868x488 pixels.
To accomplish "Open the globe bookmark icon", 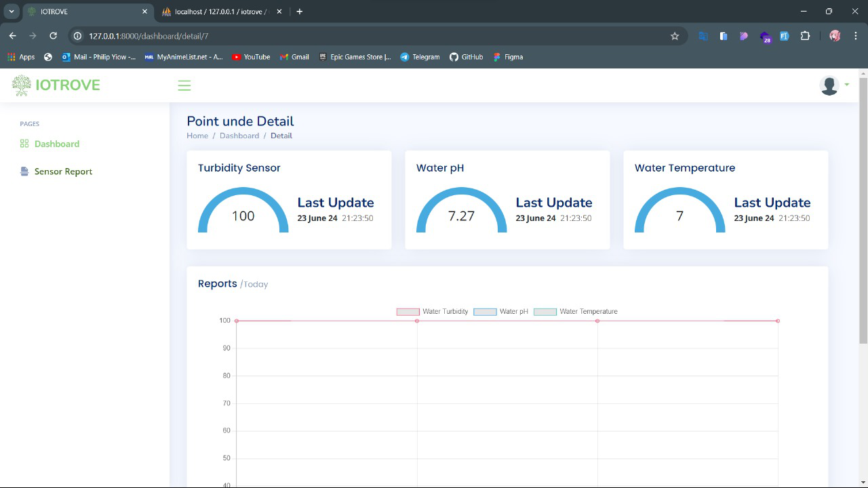I will click(x=48, y=57).
